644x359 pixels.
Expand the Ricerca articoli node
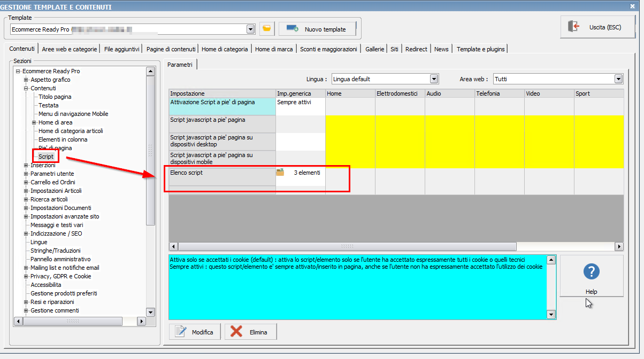coord(26,199)
